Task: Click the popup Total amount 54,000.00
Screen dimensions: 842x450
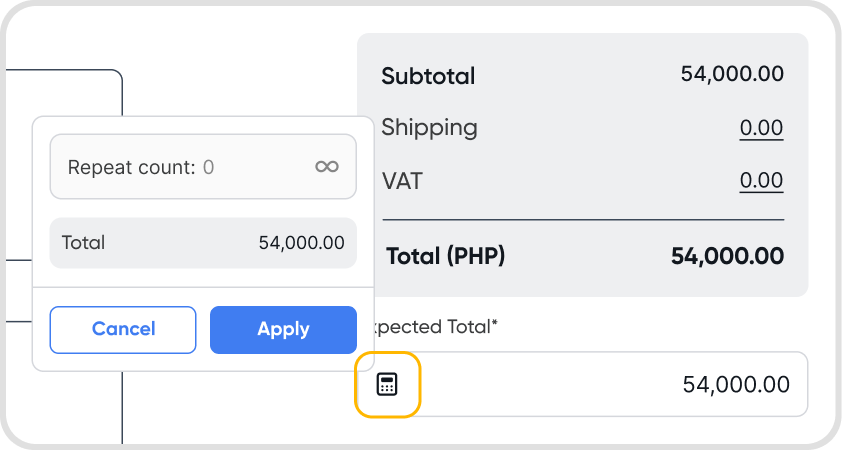Action: (301, 243)
